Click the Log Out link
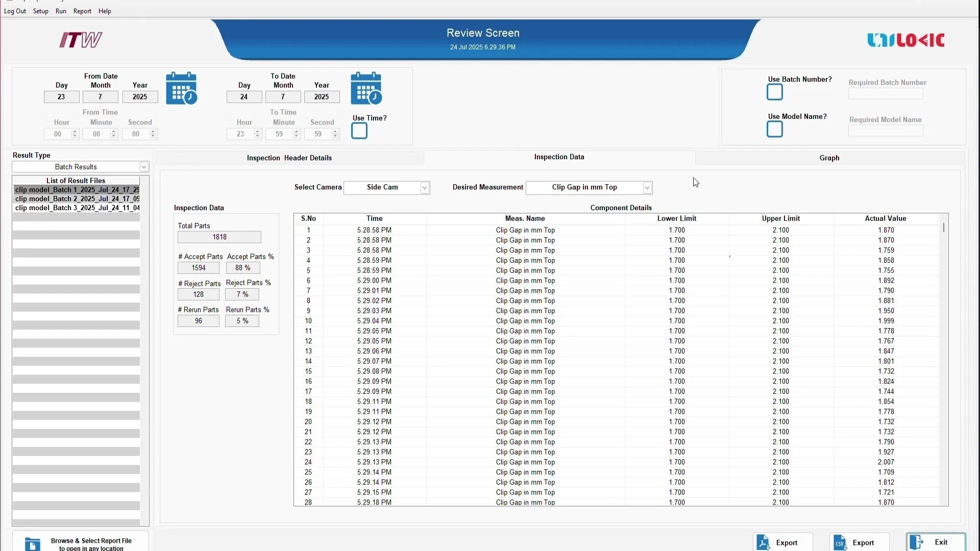 pyautogui.click(x=15, y=11)
